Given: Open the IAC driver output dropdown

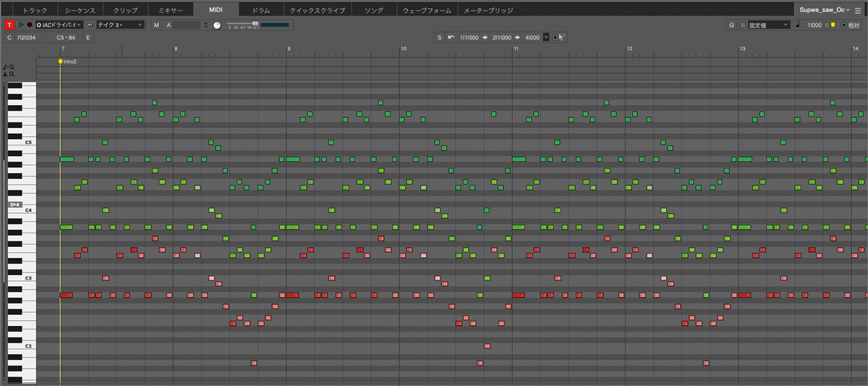Looking at the screenshot, I should (59, 25).
